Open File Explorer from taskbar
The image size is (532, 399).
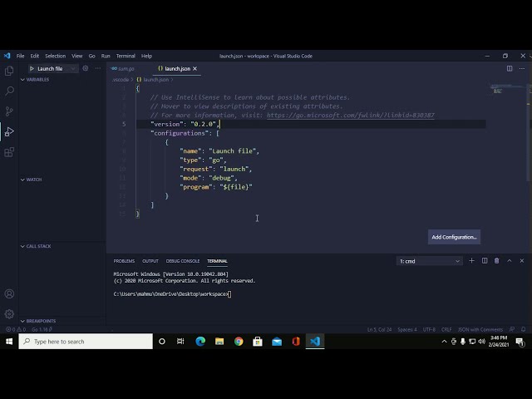pos(219,342)
